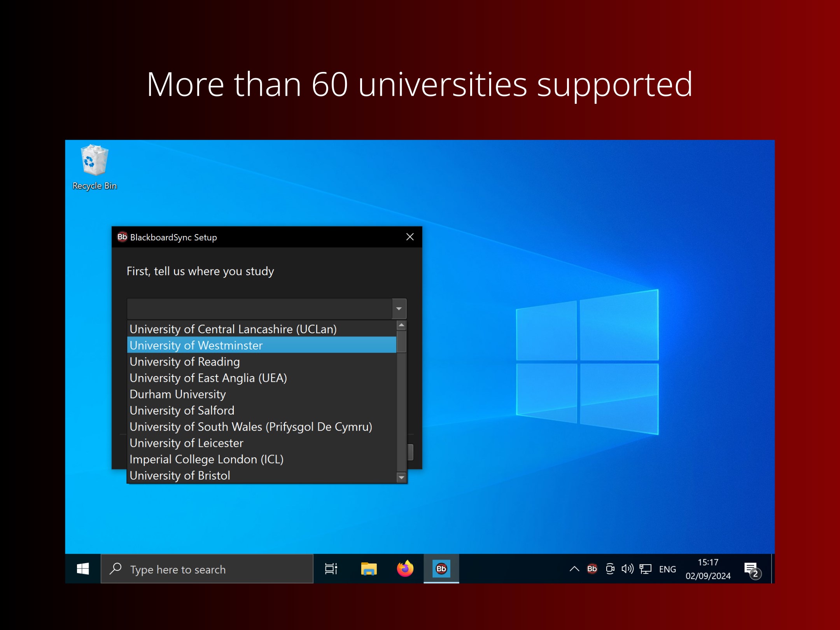Open File Explorer from the taskbar

click(x=368, y=569)
